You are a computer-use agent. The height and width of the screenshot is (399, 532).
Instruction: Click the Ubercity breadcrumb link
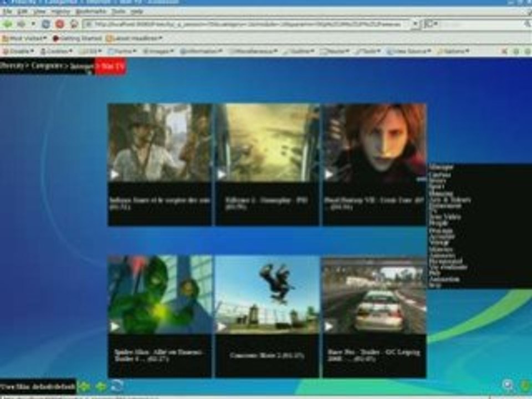[12, 65]
